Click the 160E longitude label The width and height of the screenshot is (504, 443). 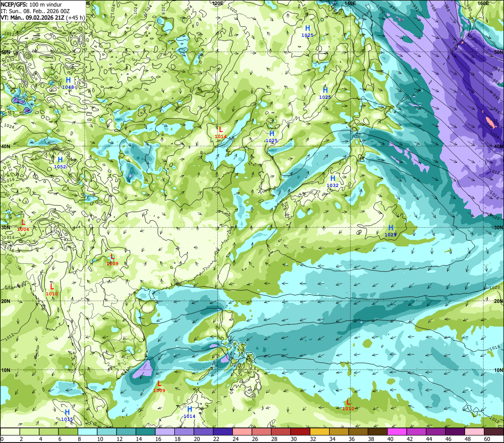[x=483, y=3]
